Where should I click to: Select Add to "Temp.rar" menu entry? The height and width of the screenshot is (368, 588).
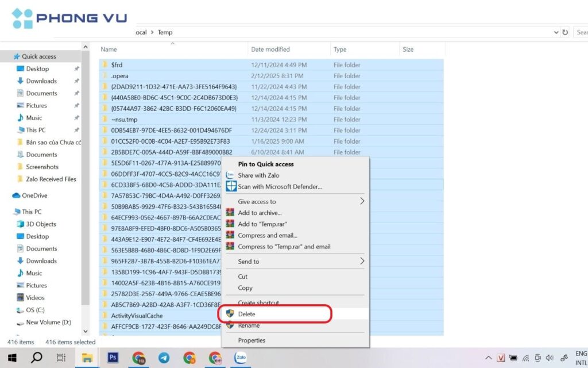262,224
